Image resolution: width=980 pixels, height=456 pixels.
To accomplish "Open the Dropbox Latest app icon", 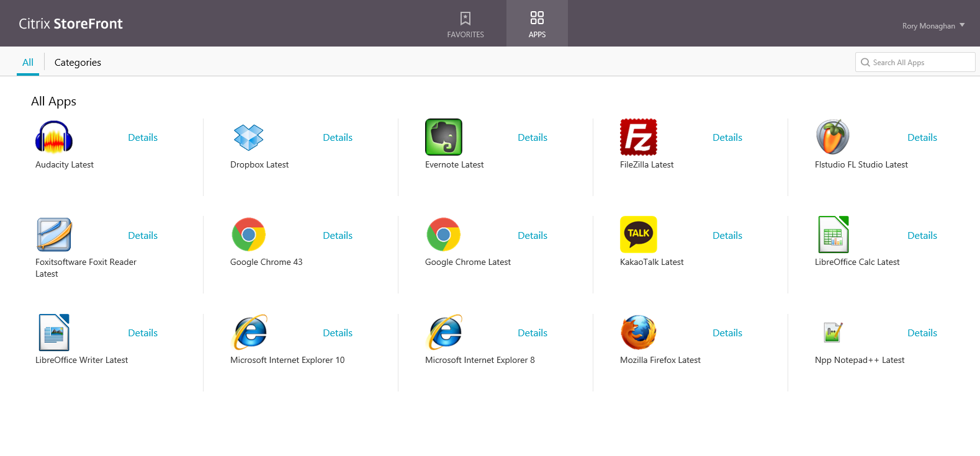I will coord(249,137).
